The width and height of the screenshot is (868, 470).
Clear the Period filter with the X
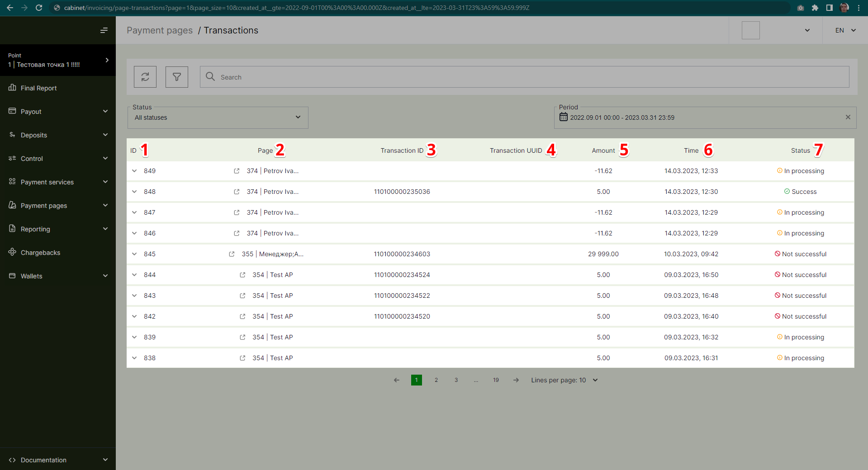(x=848, y=117)
